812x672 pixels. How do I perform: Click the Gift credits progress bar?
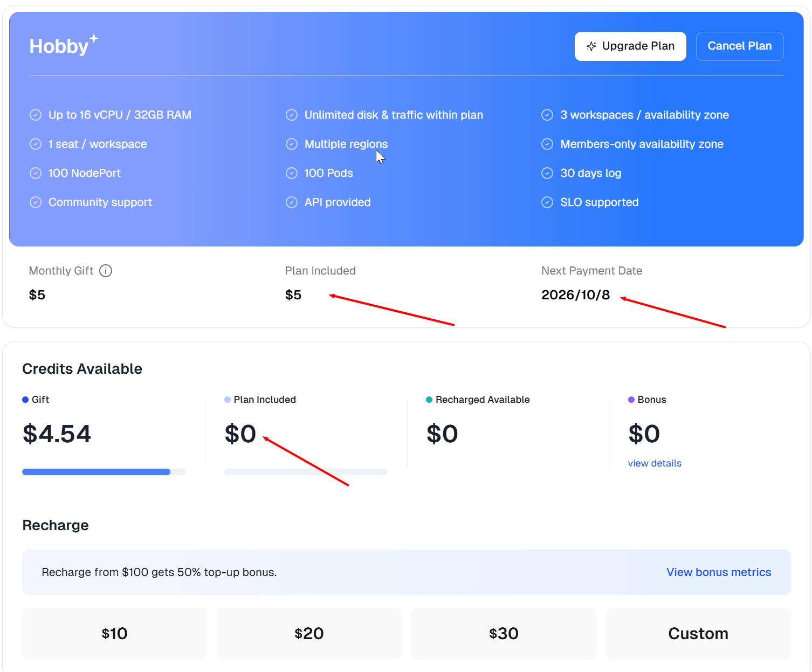coord(104,472)
